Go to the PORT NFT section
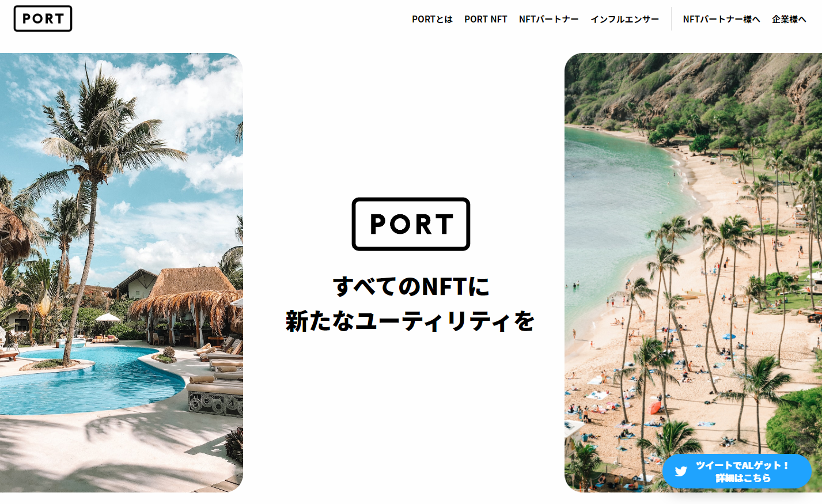Screen dimensions: 822x504 click(x=486, y=19)
